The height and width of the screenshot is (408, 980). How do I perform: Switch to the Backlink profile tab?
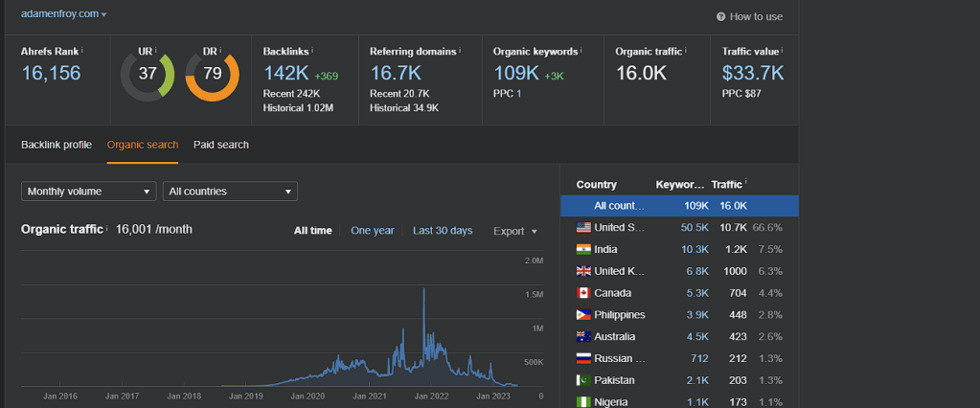pos(57,145)
